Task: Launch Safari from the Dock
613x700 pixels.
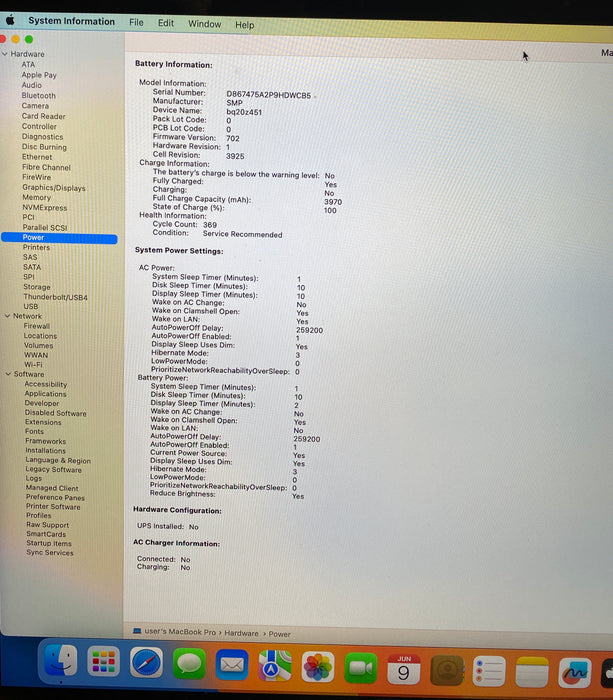Action: coord(146,662)
